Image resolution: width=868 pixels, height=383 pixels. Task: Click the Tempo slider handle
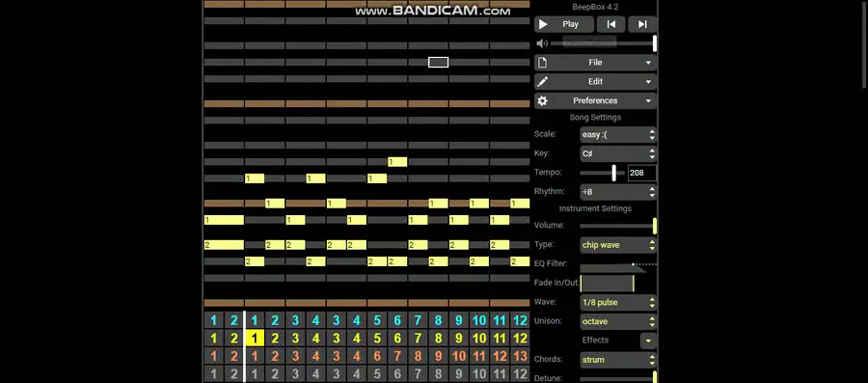point(614,173)
